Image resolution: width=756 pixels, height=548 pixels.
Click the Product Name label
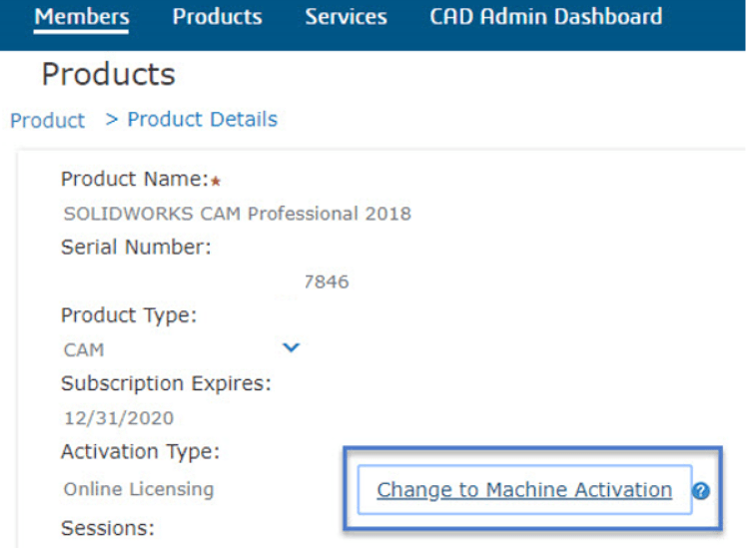135,180
